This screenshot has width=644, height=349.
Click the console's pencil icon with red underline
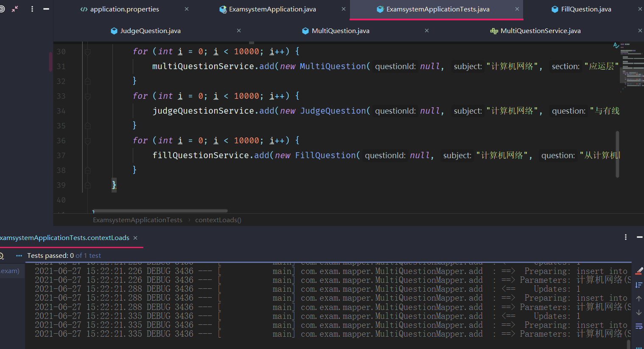pyautogui.click(x=639, y=271)
